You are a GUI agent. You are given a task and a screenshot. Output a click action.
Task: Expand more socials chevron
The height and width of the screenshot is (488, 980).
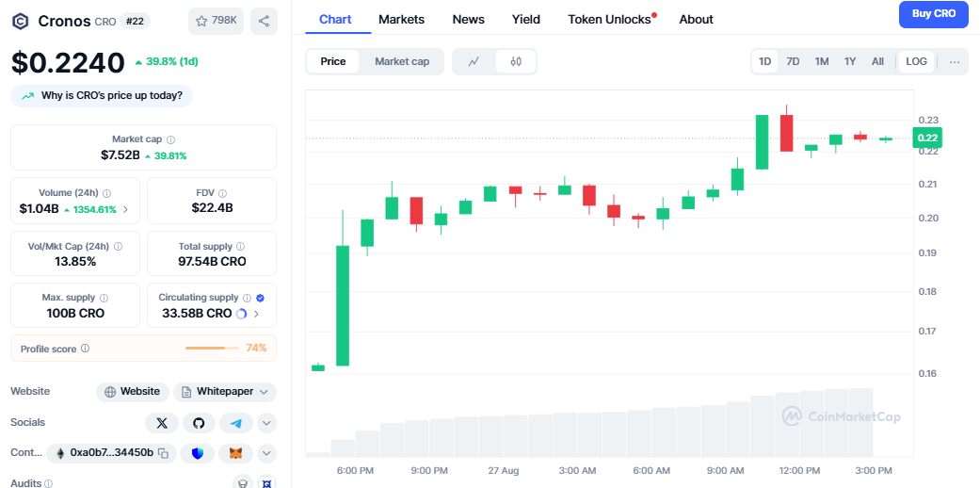pyautogui.click(x=266, y=423)
